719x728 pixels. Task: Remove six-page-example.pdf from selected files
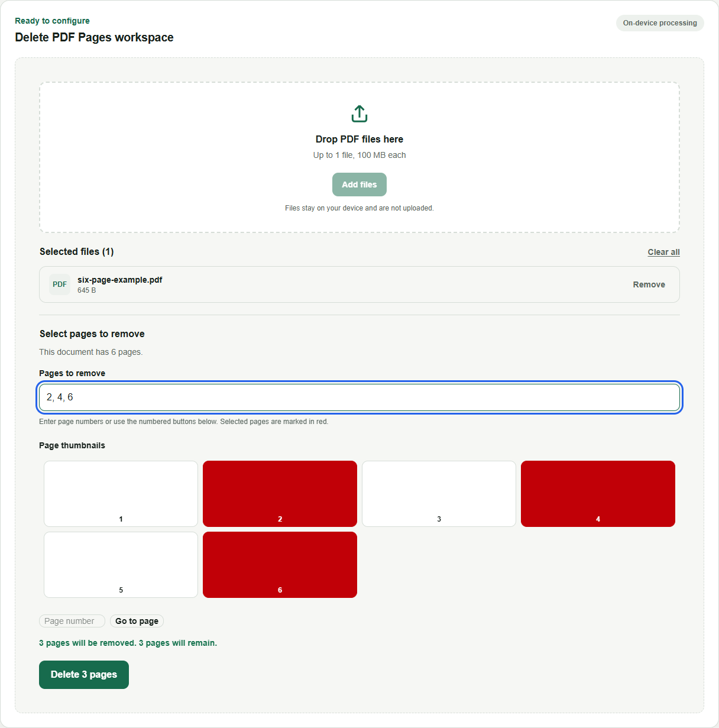pos(649,284)
